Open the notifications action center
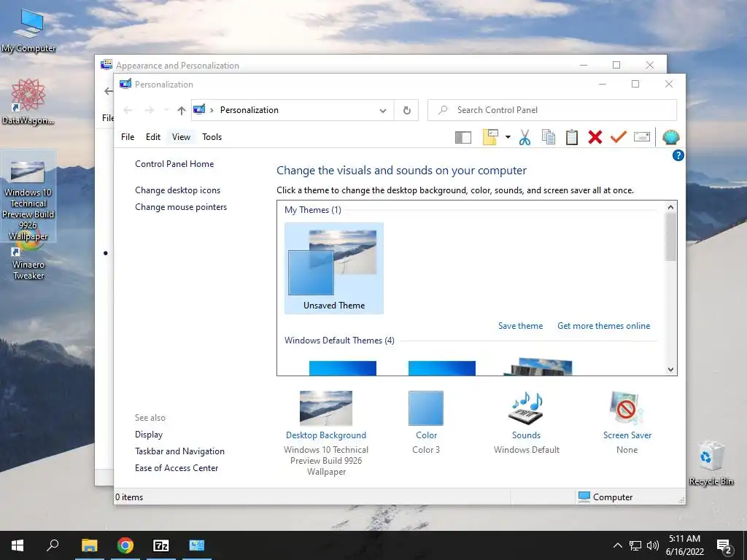 724,547
